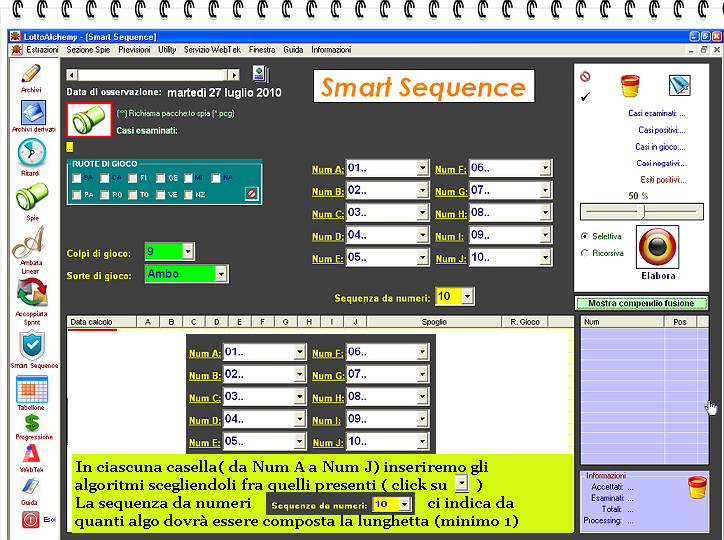Click the blue notebook icon in top-right panel

pos(680,85)
